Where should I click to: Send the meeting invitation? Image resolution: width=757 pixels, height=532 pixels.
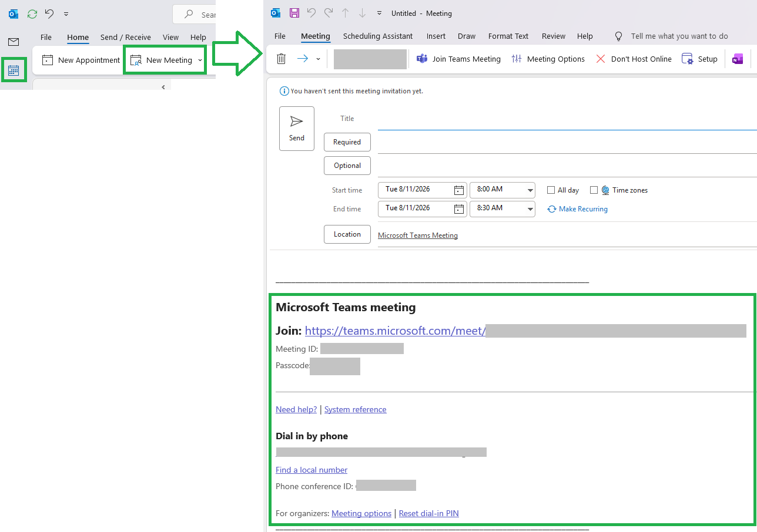click(297, 129)
